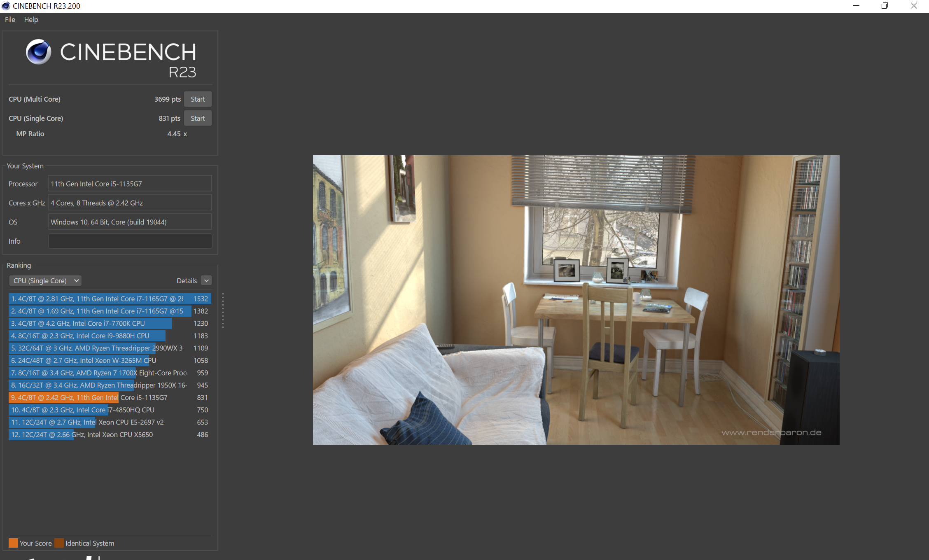Select ranking row 12 Xeon X5650
929x560 pixels.
click(110, 435)
